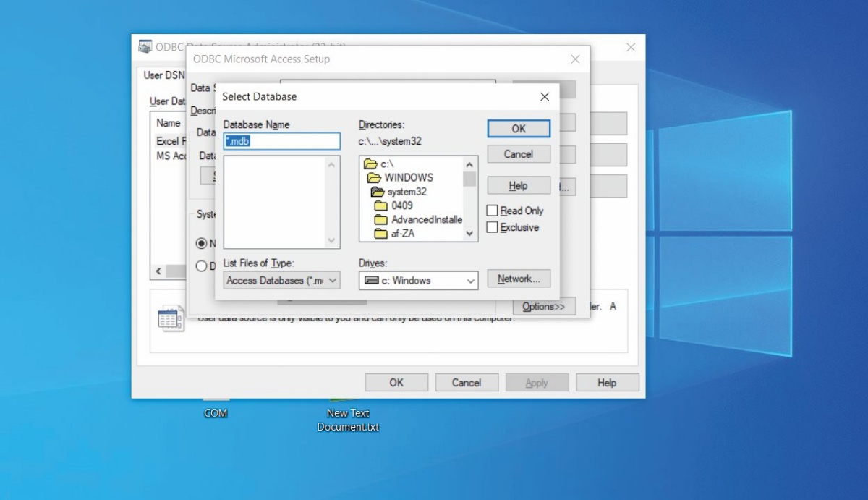Screen dimensions: 868x500
Task: Click the Database Name input field
Action: click(x=281, y=141)
